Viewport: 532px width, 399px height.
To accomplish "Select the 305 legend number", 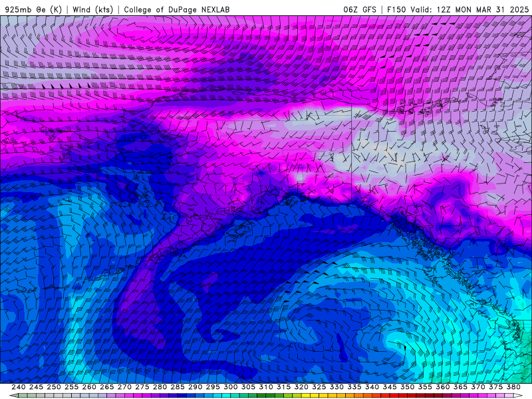I will coord(248,387).
